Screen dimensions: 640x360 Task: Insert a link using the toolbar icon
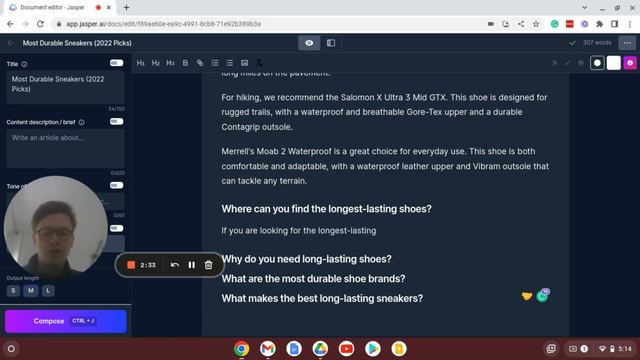tap(200, 63)
